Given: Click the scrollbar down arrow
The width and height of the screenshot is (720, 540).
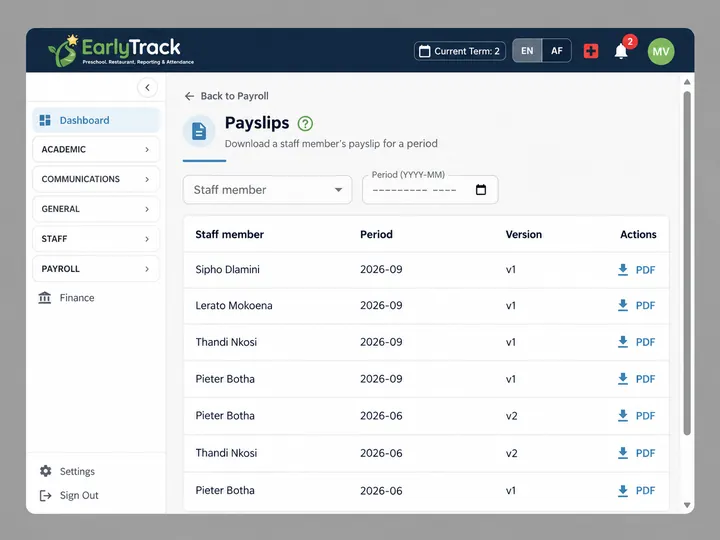Looking at the screenshot, I should coord(687,505).
